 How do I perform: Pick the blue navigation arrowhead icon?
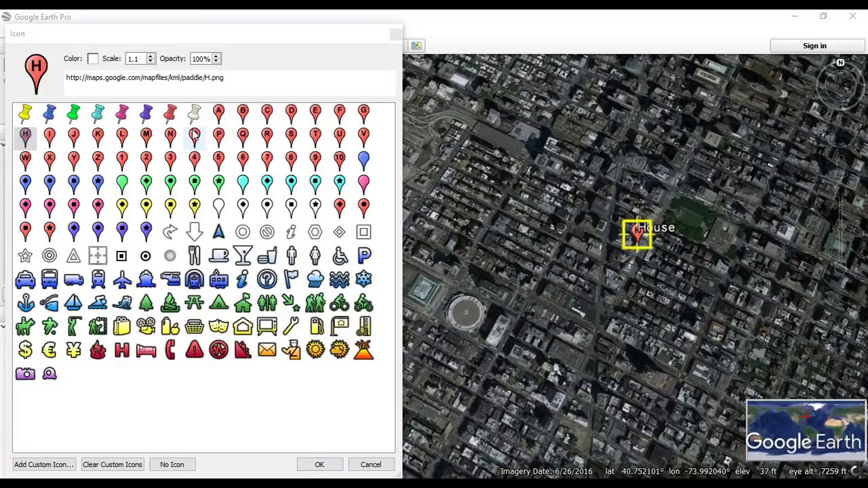tap(218, 232)
